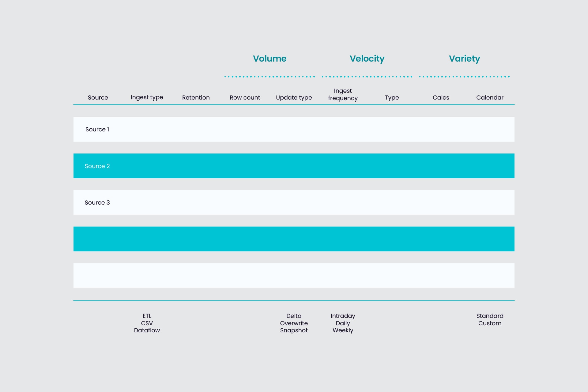Click the Source 3 row label

click(97, 202)
